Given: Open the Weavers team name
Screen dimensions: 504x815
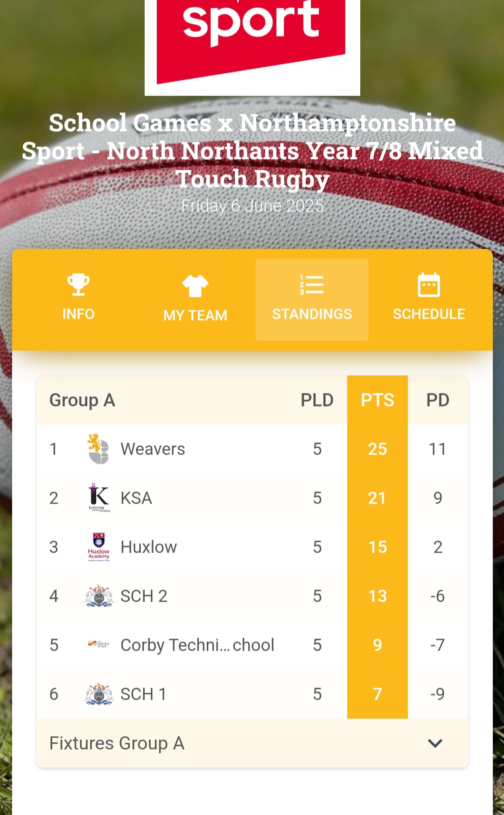Looking at the screenshot, I should (153, 449).
